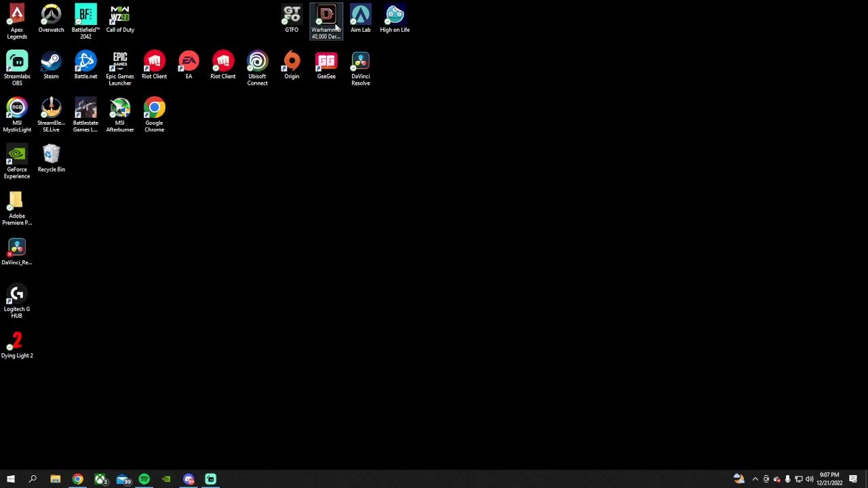
Task: Open taskbar search magnifier
Action: click(x=33, y=479)
